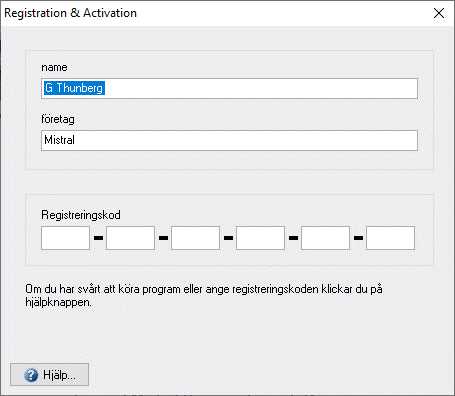Select the second Registreringskod code box
455x396 pixels.
[130, 238]
